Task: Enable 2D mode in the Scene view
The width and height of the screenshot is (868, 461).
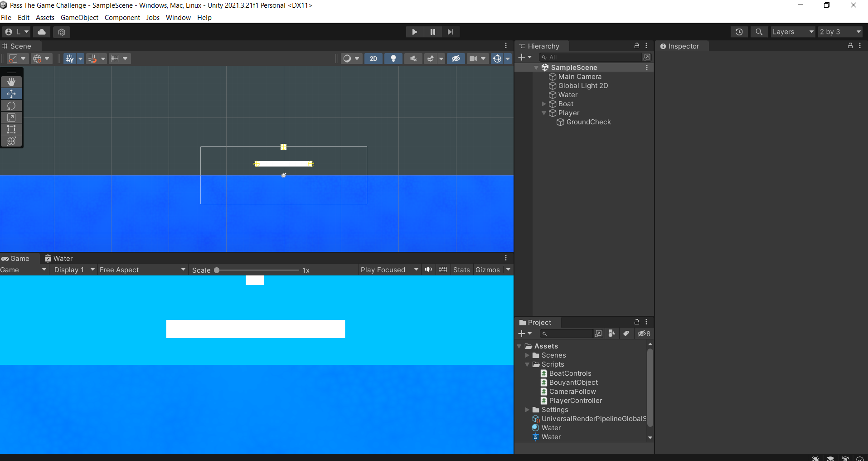Action: pyautogui.click(x=373, y=59)
